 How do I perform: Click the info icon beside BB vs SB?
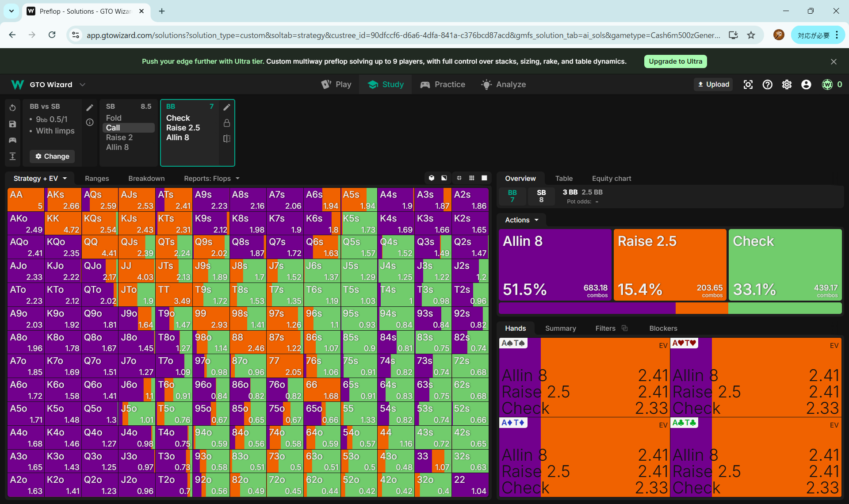tap(90, 122)
